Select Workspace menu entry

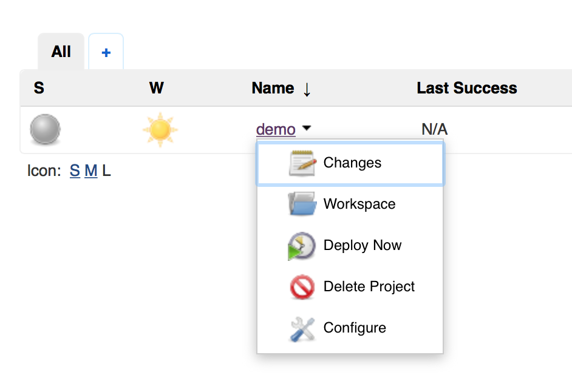pyautogui.click(x=350, y=204)
